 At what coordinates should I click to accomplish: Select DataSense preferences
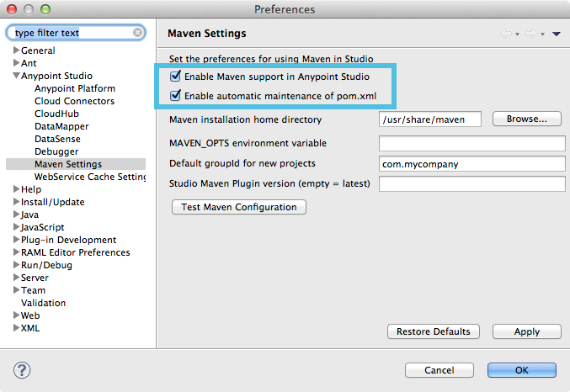pyautogui.click(x=57, y=139)
